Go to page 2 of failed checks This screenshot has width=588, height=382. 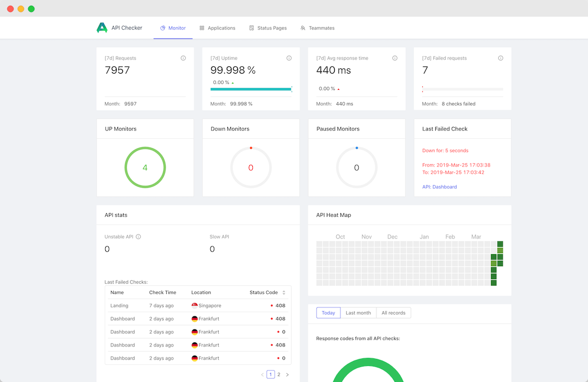[x=279, y=375]
